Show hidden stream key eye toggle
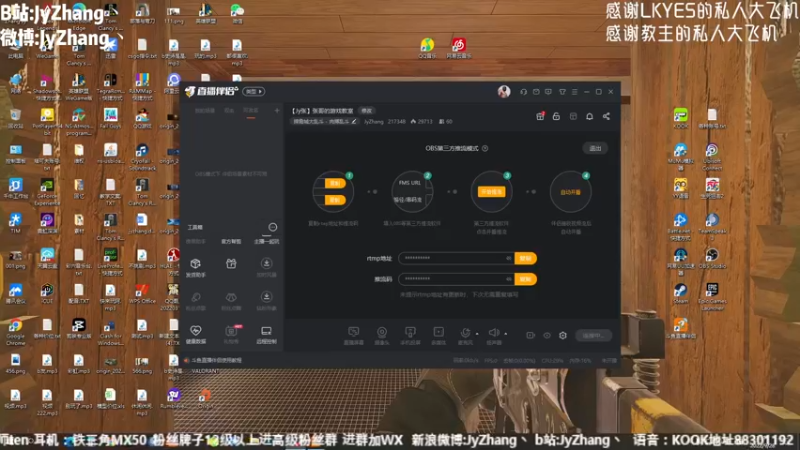 [x=509, y=279]
